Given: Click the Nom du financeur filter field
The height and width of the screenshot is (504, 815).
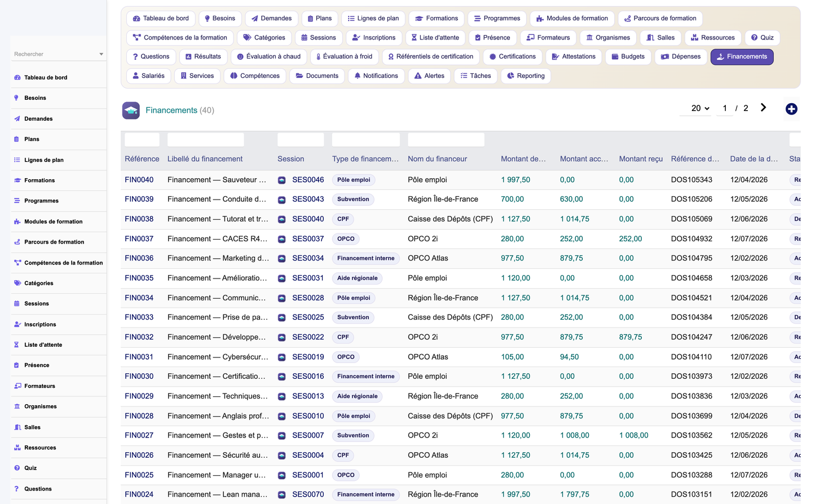Looking at the screenshot, I should (446, 140).
